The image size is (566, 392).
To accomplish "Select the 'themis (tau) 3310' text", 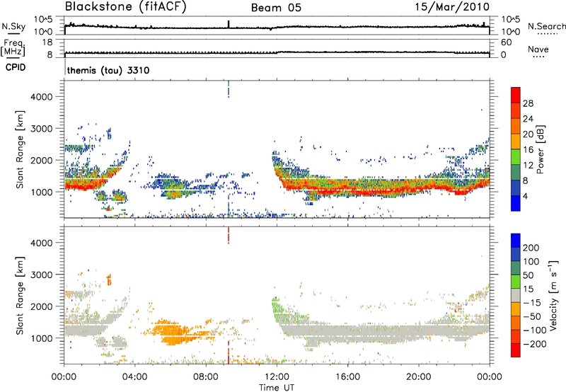I will (108, 70).
